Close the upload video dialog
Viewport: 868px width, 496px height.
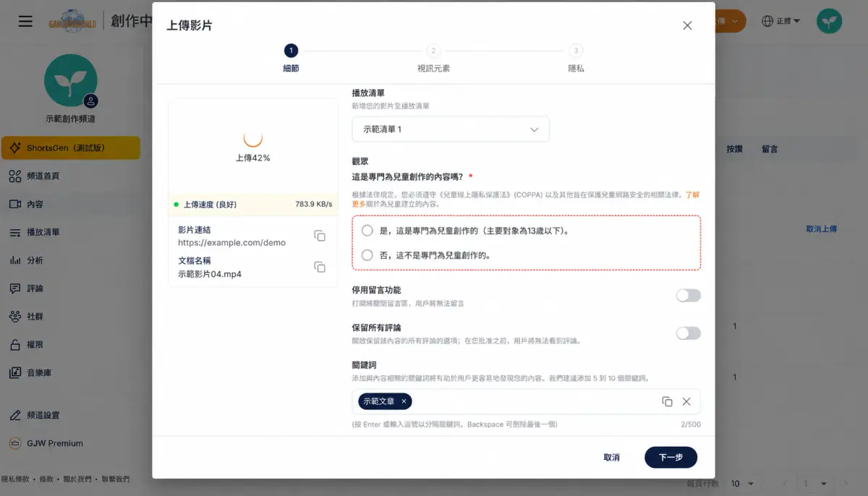[x=687, y=25]
